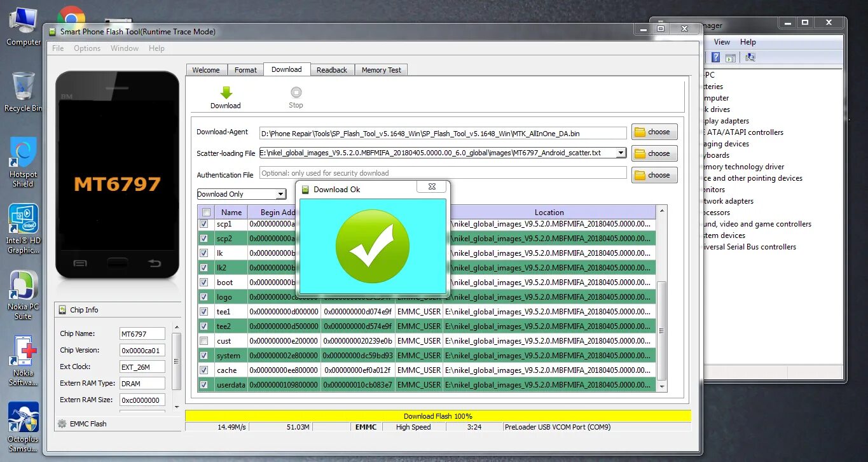Viewport: 868px width, 462px height.
Task: Click choose button for Scatter-loading File
Action: 654,153
